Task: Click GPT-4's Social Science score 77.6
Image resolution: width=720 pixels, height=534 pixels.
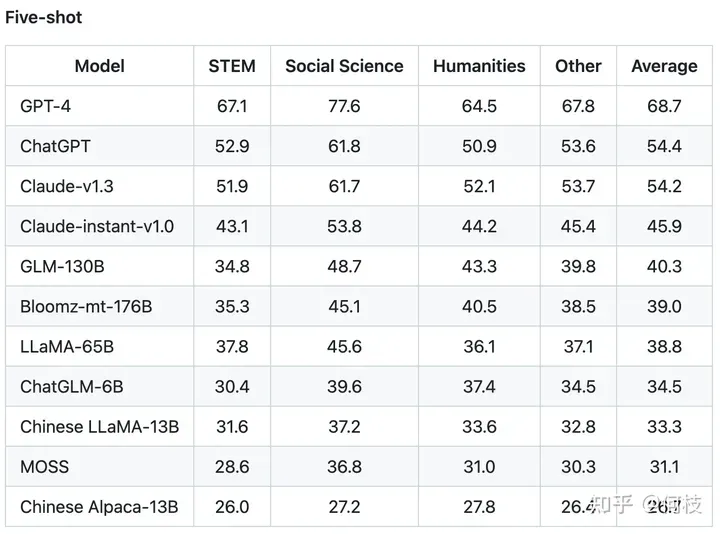Action: [x=344, y=106]
